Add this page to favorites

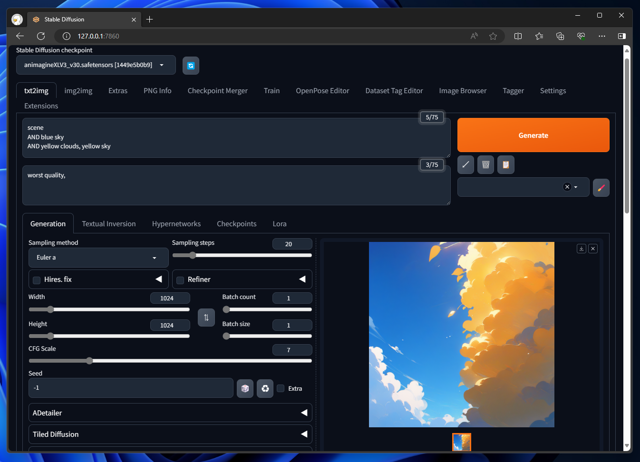[x=493, y=36]
